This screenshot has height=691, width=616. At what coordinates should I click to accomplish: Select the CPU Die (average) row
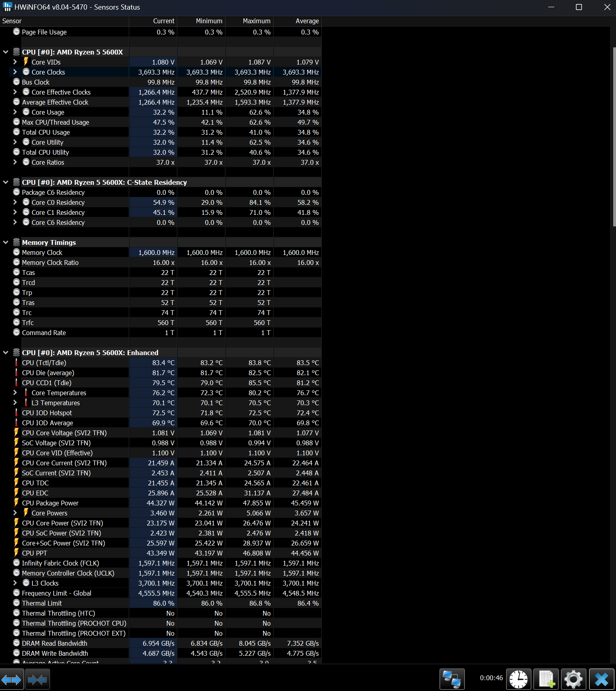coord(160,372)
